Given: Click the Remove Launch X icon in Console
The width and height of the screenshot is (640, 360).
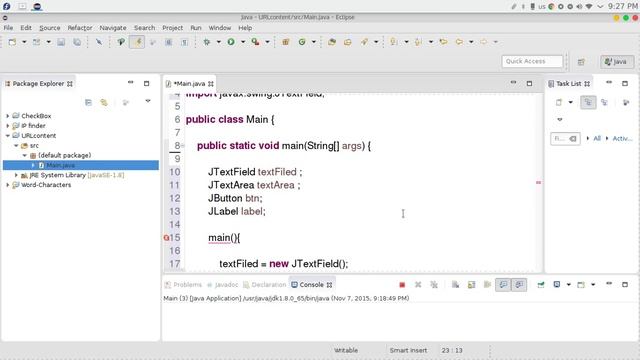Looking at the screenshot, I should click(418, 285).
